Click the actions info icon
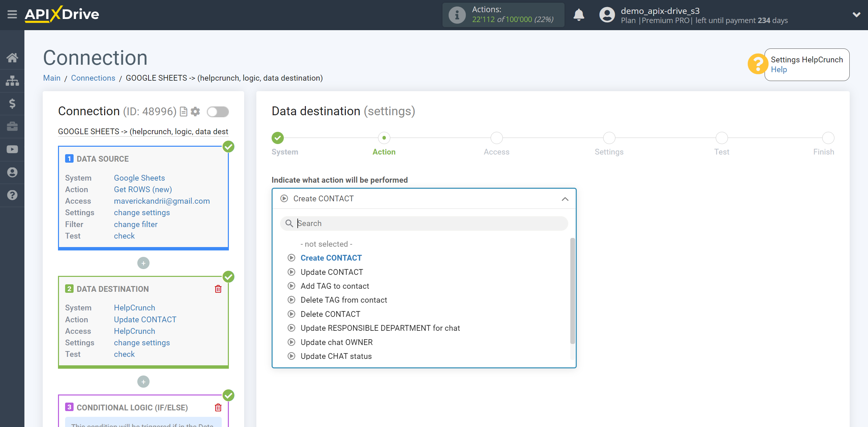This screenshot has height=427, width=868. [x=457, y=15]
